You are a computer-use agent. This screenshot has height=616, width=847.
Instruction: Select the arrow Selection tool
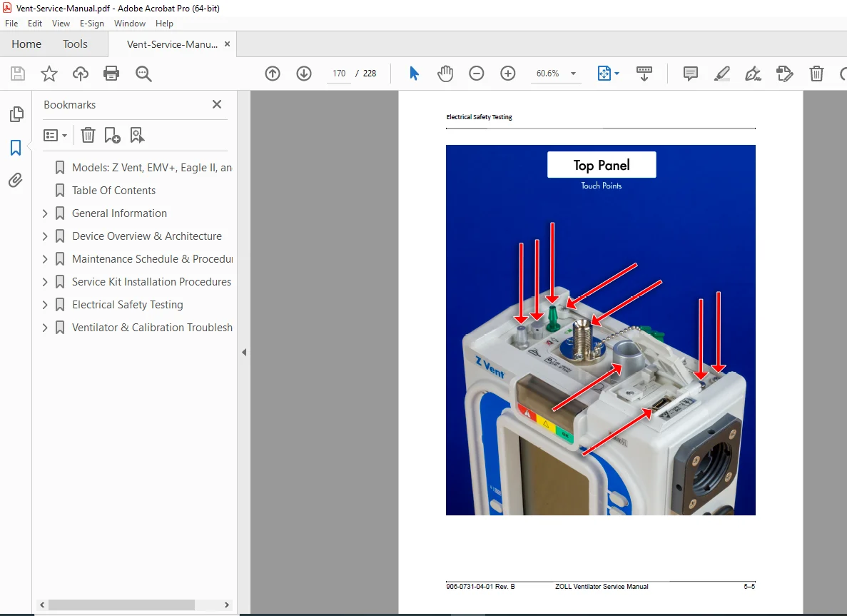[x=414, y=74]
